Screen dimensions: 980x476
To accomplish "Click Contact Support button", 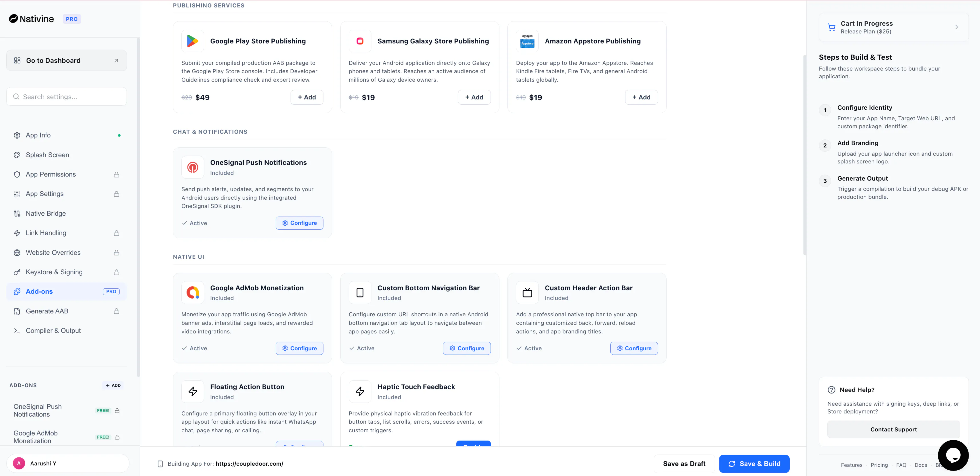I will click(894, 429).
